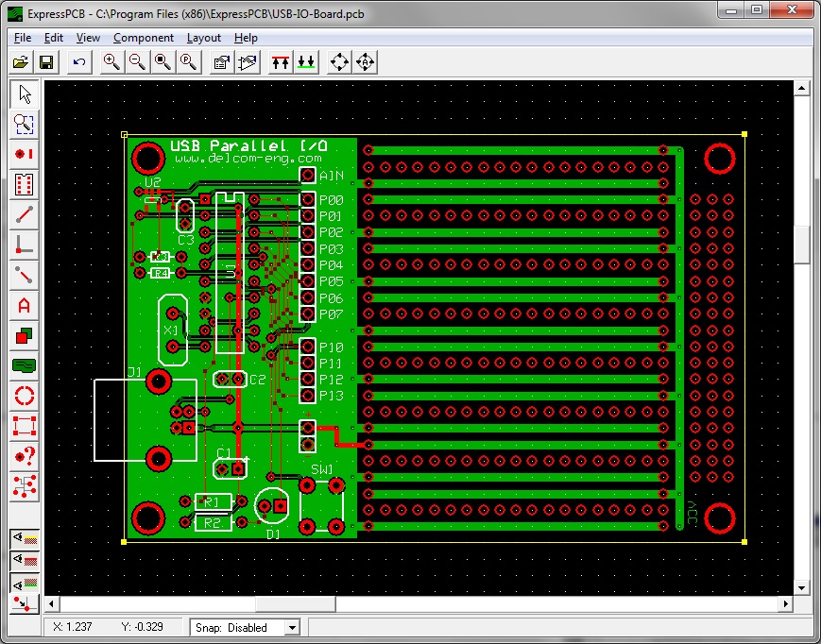Viewport: 821px width, 644px height.
Task: Open a PCB file via the folder icon
Action: coord(21,61)
